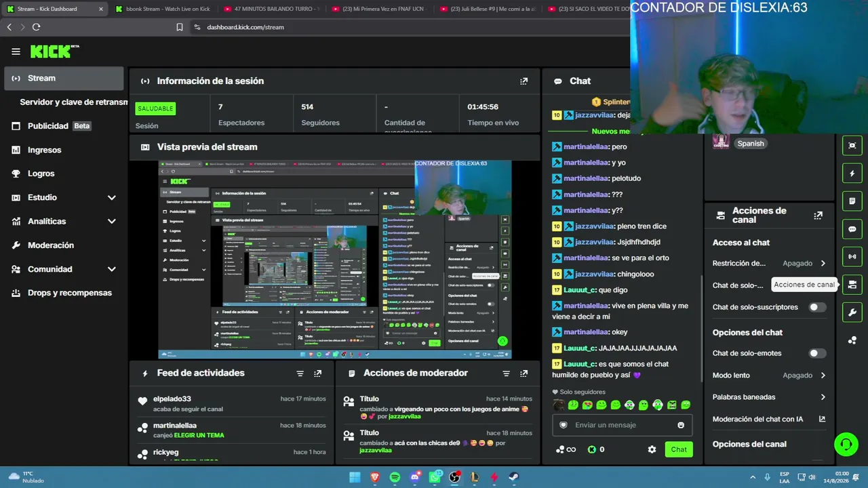This screenshot has height=488, width=868.
Task: Focus the Enviar un mensaje field
Action: tap(622, 425)
